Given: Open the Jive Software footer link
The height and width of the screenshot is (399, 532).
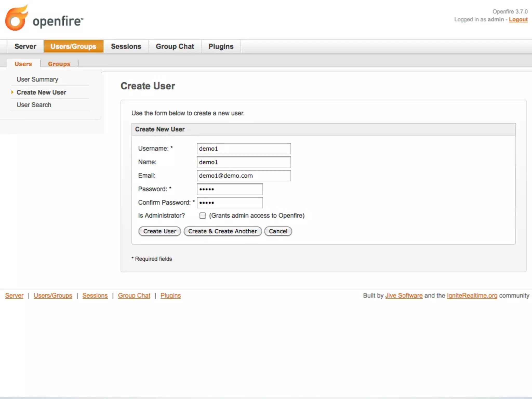Looking at the screenshot, I should click(x=404, y=296).
